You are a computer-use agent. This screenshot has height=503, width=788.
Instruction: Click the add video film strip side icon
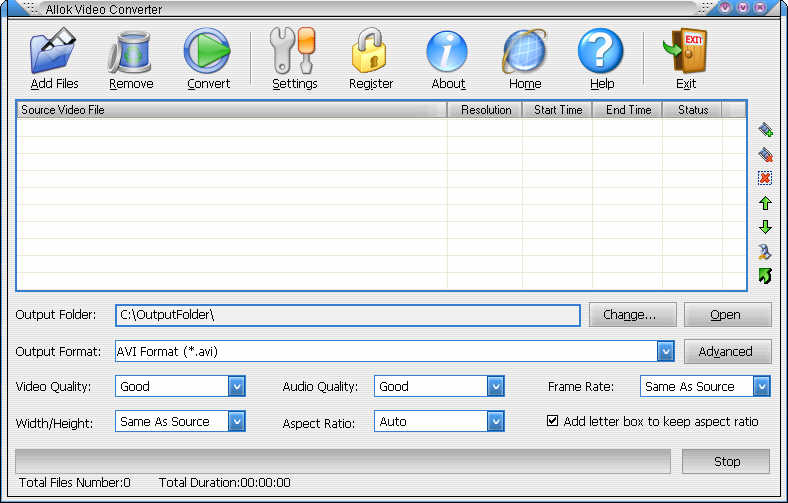(765, 130)
